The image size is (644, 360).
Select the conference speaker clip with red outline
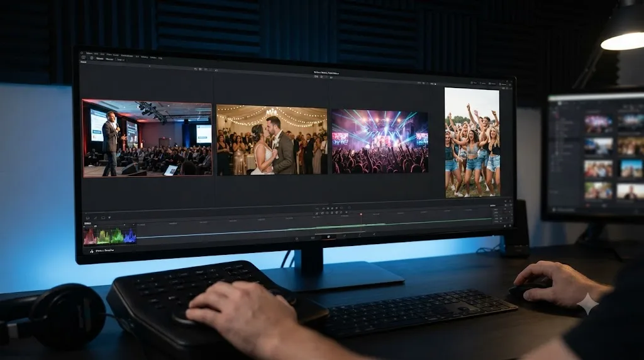click(147, 138)
